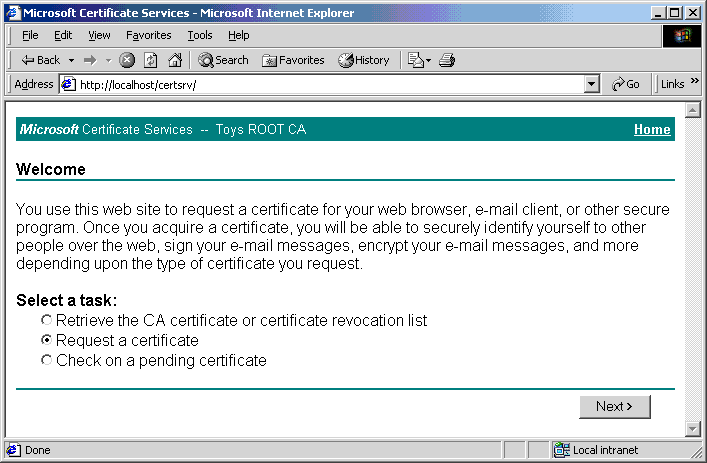Stop page loading with the Stop icon
Image resolution: width=707 pixels, height=463 pixels.
click(x=127, y=60)
